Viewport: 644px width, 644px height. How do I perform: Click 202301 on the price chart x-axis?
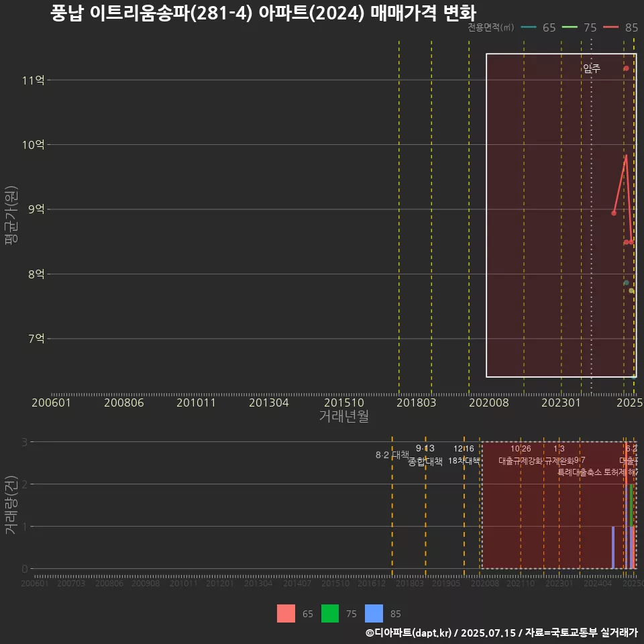click(x=561, y=402)
